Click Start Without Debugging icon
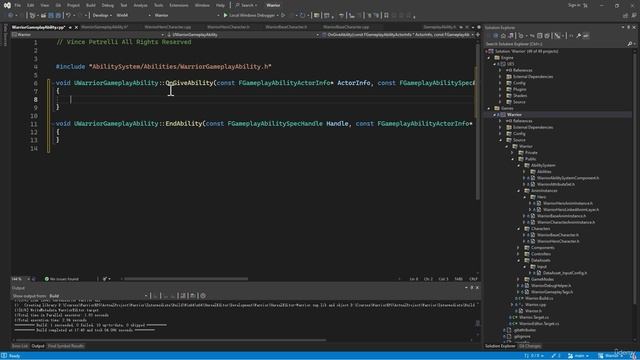 283,16
